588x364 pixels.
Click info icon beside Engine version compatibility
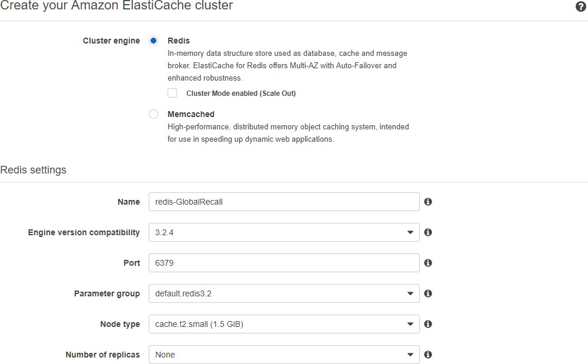tap(428, 232)
